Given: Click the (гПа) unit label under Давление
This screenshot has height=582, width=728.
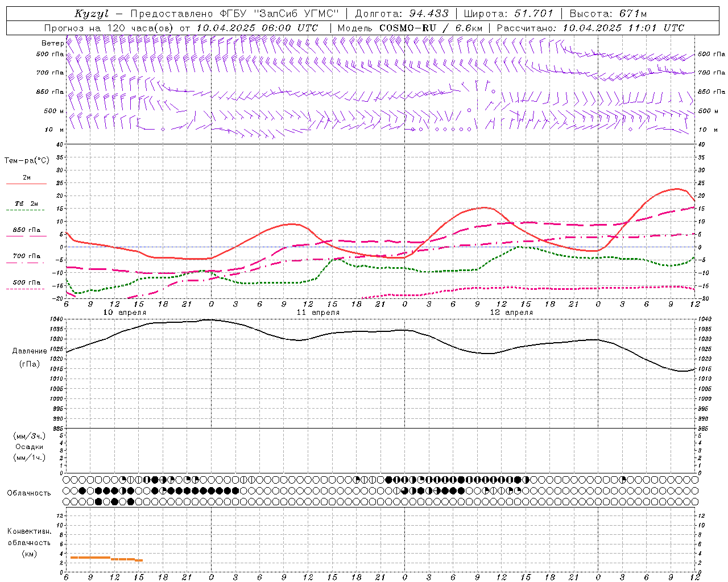Looking at the screenshot, I should tap(30, 364).
